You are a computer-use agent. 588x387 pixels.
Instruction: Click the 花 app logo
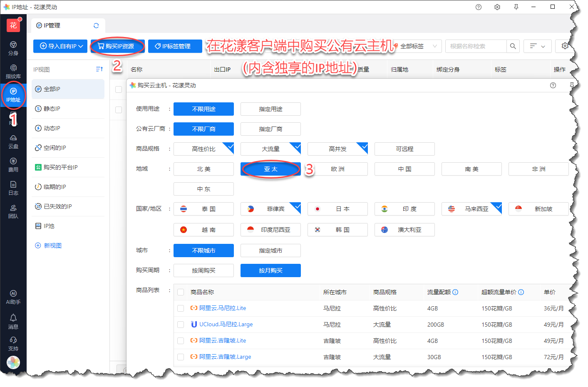point(13,25)
